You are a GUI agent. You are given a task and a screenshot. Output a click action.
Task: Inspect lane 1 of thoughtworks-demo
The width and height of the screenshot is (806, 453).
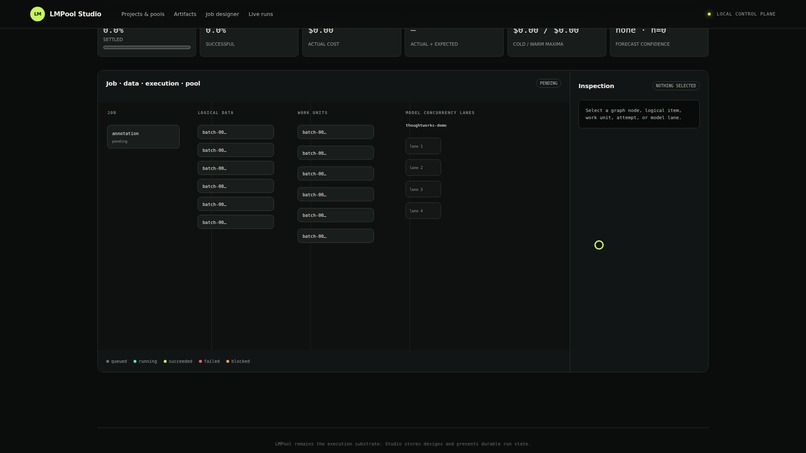pos(423,146)
